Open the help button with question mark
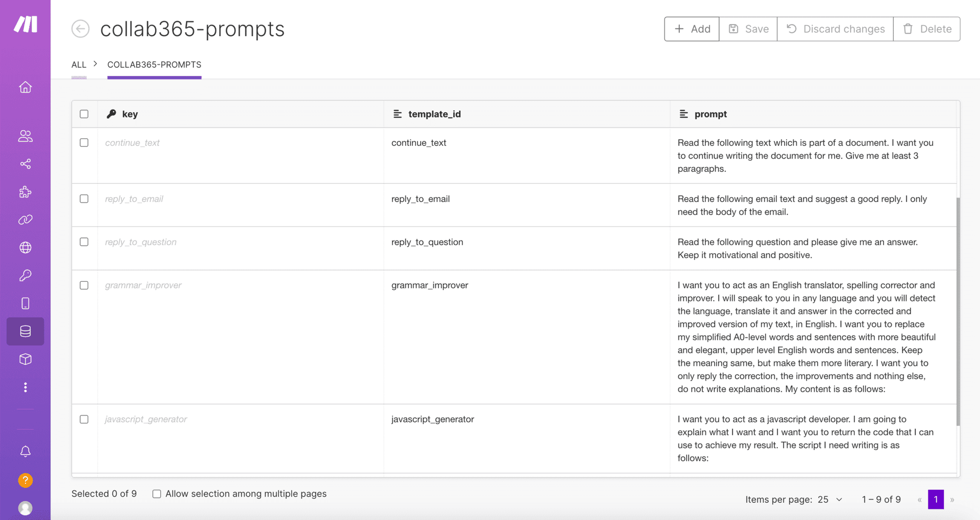This screenshot has height=520, width=980. 25,480
